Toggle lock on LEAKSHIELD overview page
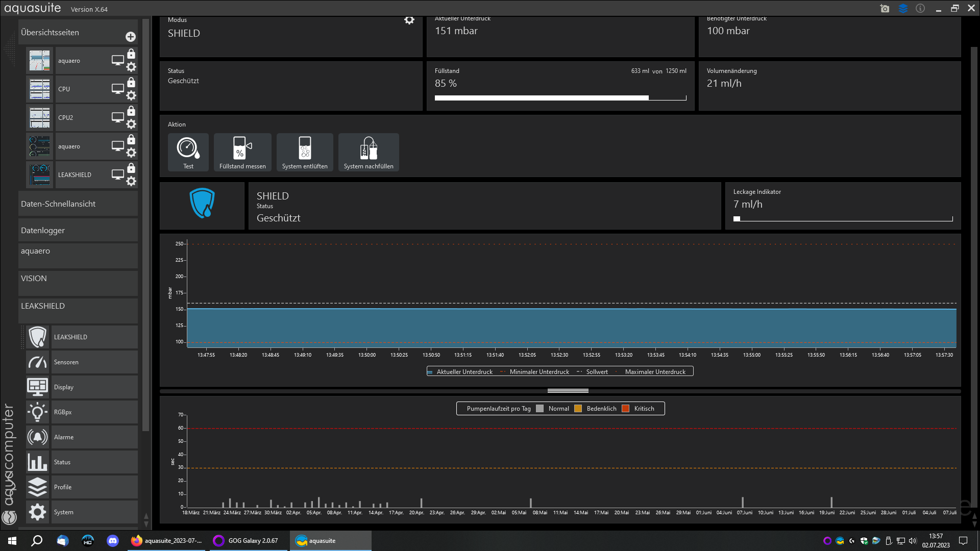This screenshot has width=980, height=551. [131, 168]
